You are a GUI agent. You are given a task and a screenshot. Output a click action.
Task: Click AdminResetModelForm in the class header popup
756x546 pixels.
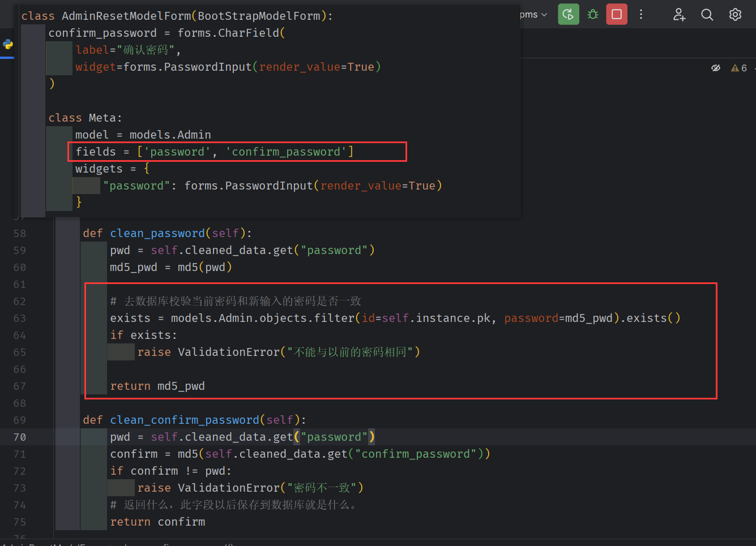(126, 16)
